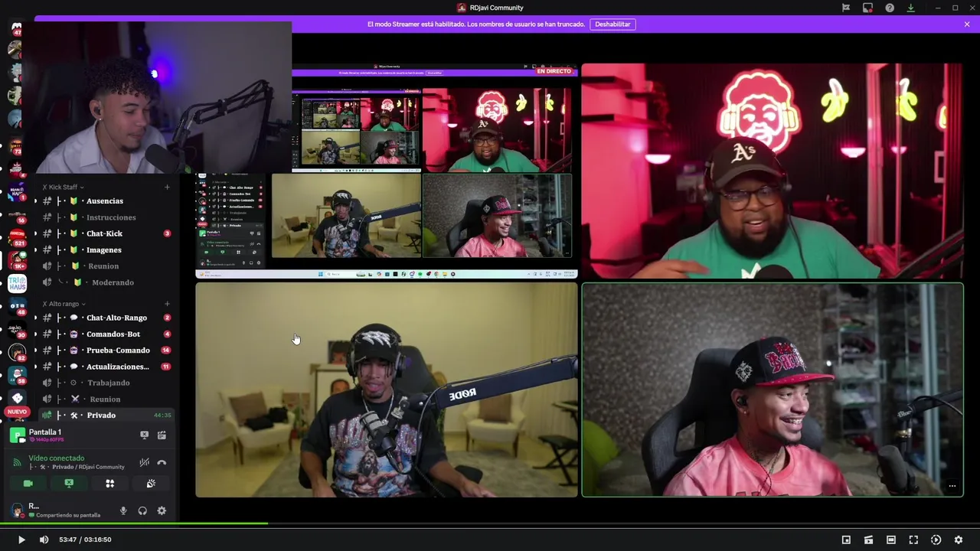This screenshot has width=980, height=551.
Task: Join the Reunion voice channel under Kick Staff
Action: 104,266
